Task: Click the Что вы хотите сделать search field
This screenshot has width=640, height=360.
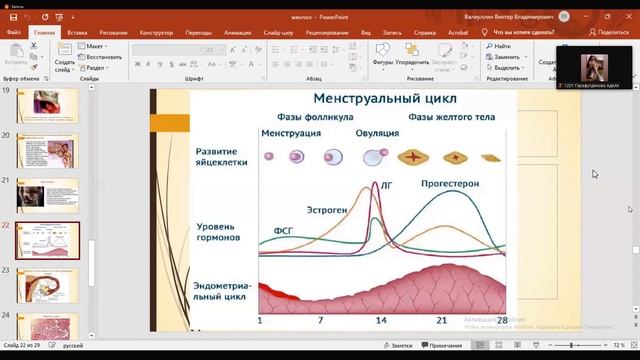Action: pyautogui.click(x=518, y=32)
